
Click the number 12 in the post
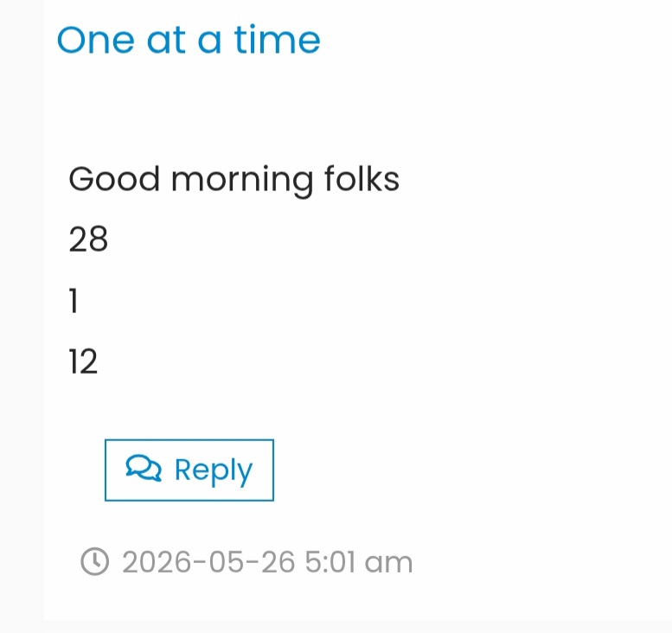[x=83, y=361]
